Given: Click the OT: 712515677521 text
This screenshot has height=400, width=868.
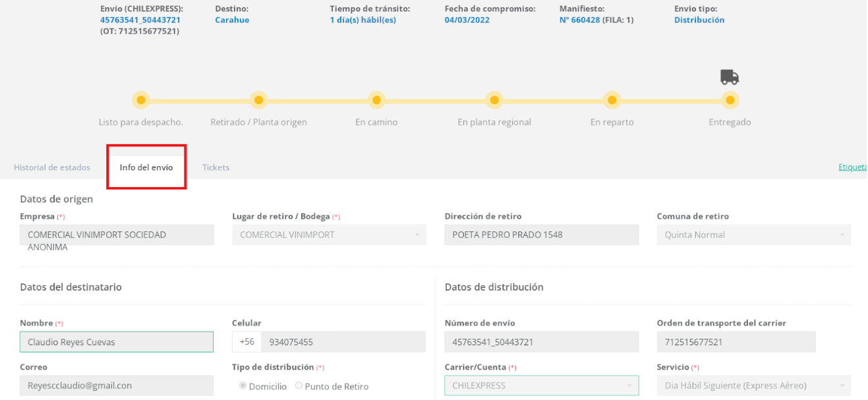Looking at the screenshot, I should [140, 31].
